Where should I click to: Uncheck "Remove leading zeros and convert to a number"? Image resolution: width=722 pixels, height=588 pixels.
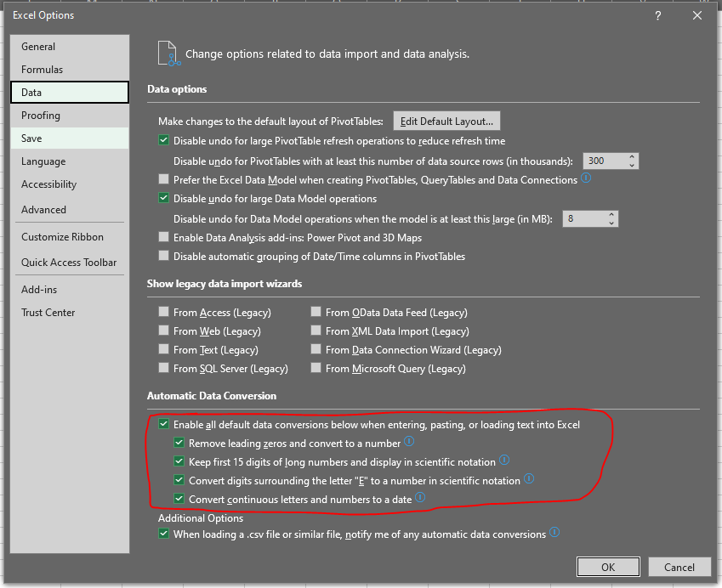179,443
